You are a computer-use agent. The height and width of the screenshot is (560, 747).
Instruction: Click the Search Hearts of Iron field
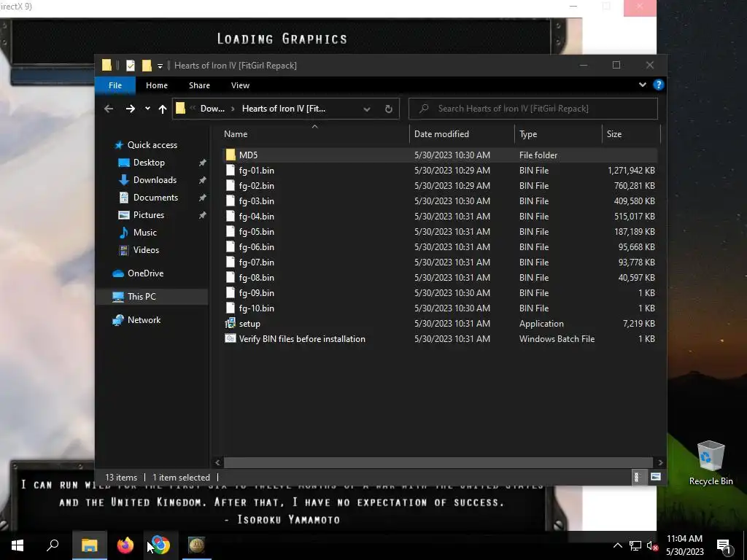(x=533, y=109)
